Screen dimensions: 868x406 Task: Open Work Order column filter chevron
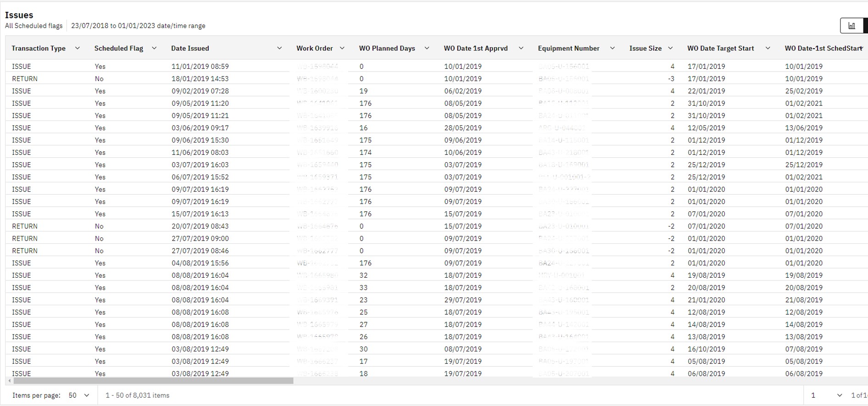click(342, 48)
